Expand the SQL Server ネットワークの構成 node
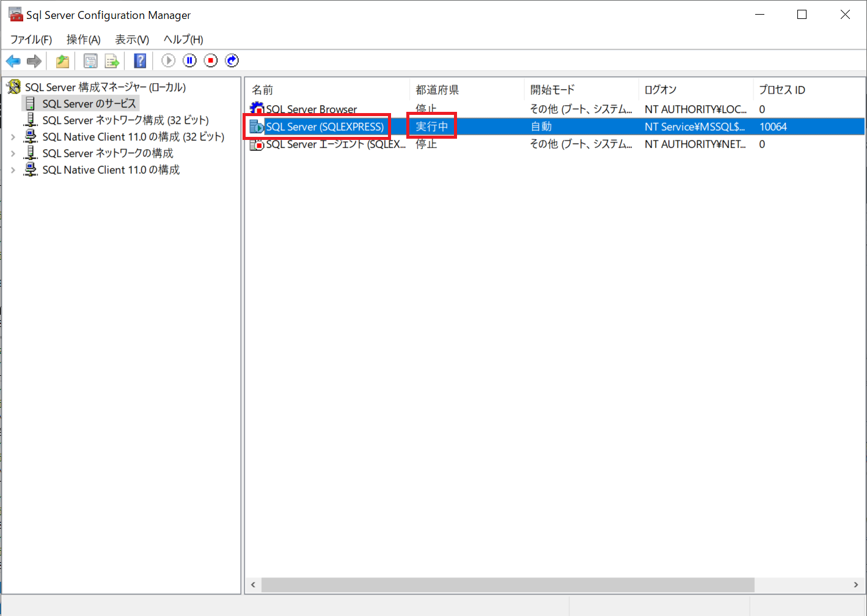Viewport: 867px width, 616px height. (13, 153)
